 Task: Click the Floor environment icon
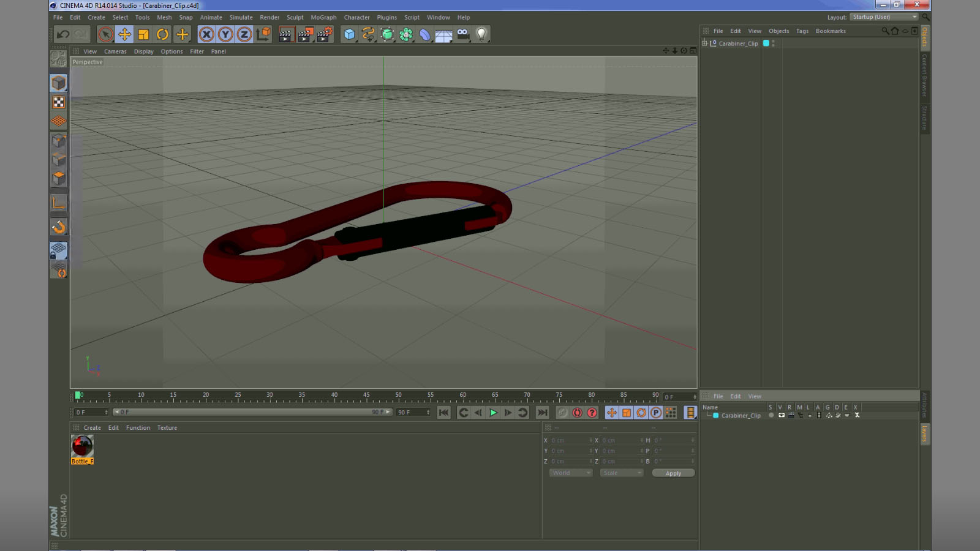(x=444, y=34)
